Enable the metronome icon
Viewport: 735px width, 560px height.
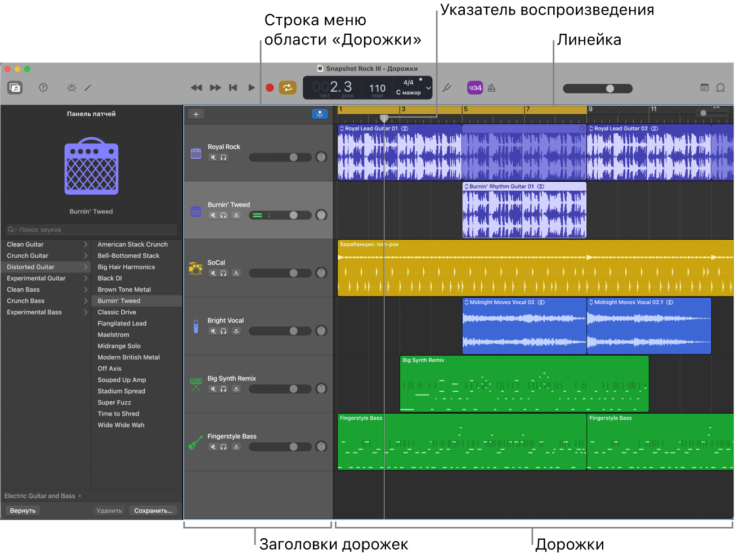[x=491, y=88]
